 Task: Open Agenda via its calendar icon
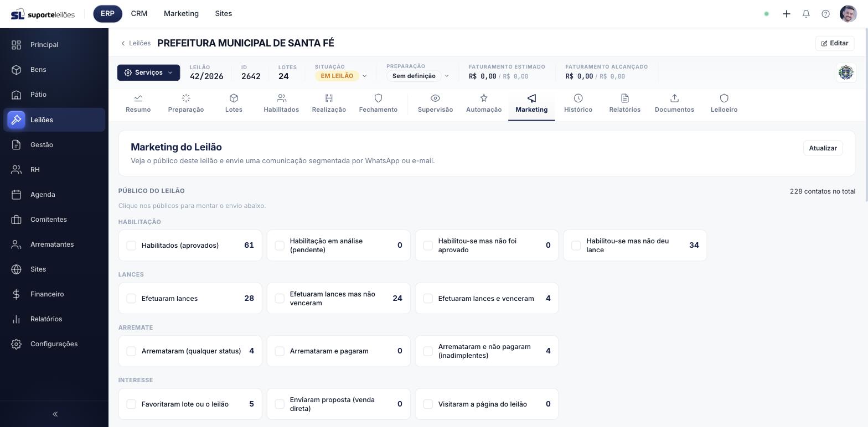pyautogui.click(x=17, y=195)
